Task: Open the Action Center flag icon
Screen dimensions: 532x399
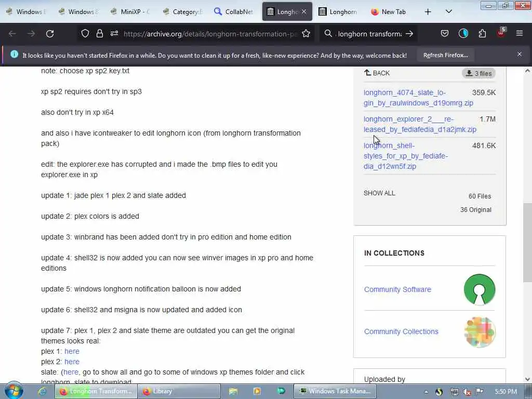Action: coord(479,392)
